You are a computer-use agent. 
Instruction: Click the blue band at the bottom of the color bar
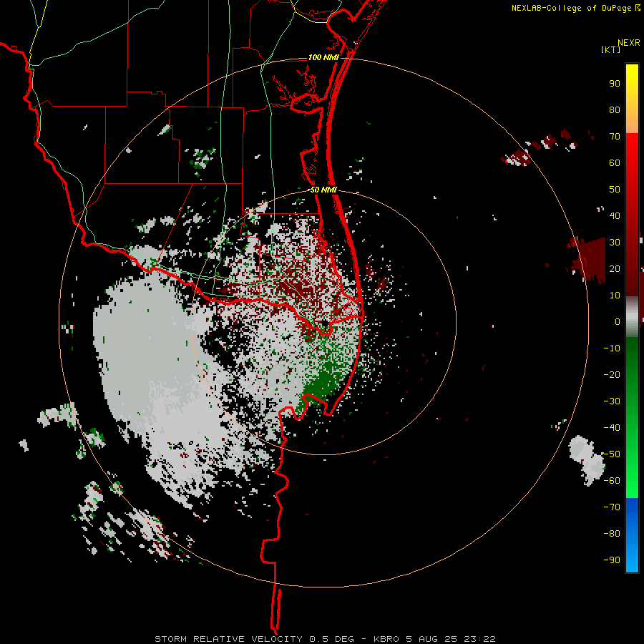(632, 535)
